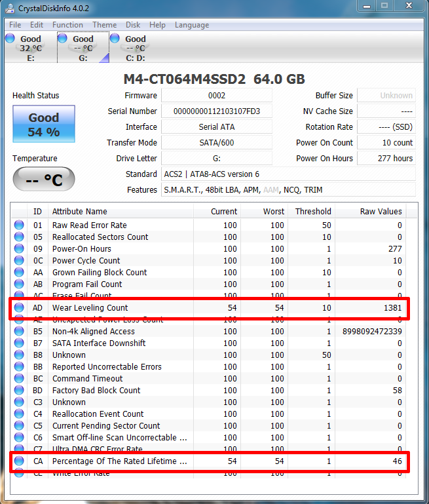Click the blue status orb of disk E:
Viewport: 429px width, 504px height.
click(10, 38)
